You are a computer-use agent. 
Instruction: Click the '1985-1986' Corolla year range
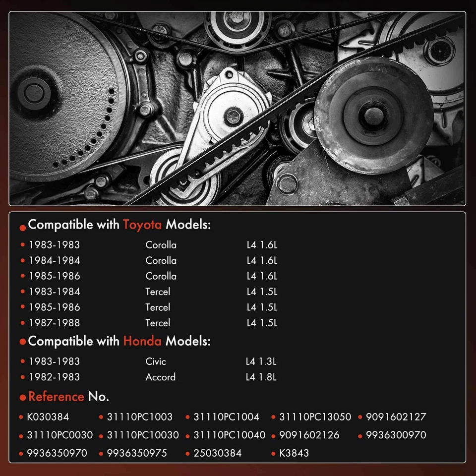[55, 276]
